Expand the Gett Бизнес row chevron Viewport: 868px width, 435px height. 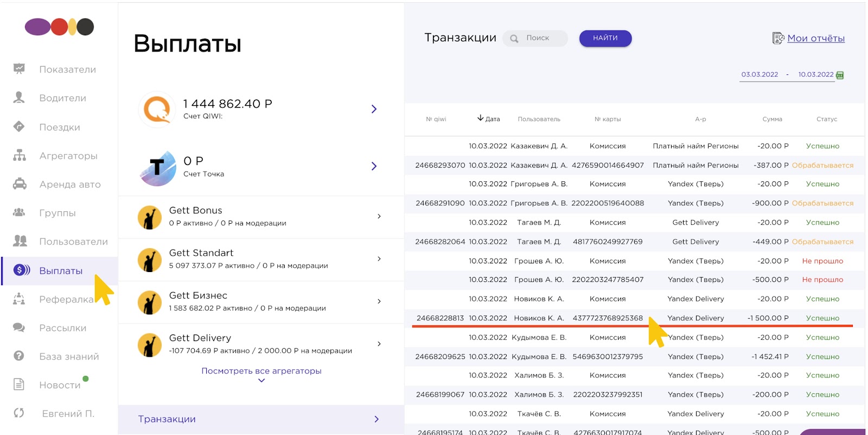379,301
